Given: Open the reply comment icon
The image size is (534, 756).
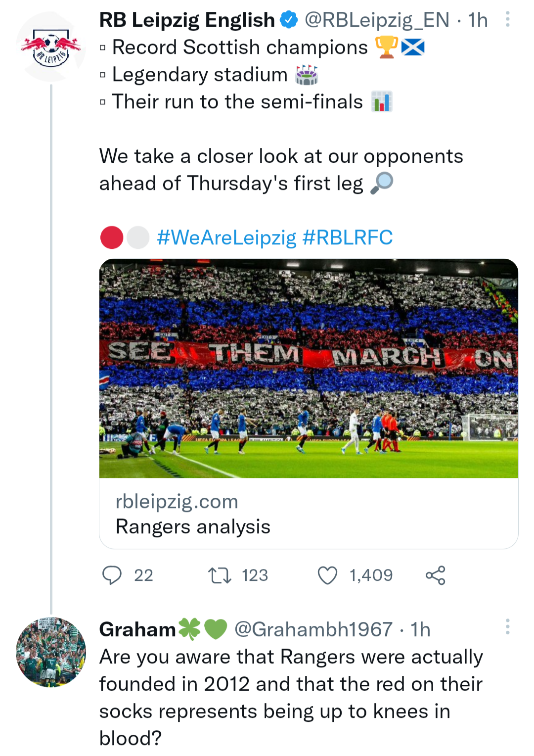Looking at the screenshot, I should (x=112, y=575).
